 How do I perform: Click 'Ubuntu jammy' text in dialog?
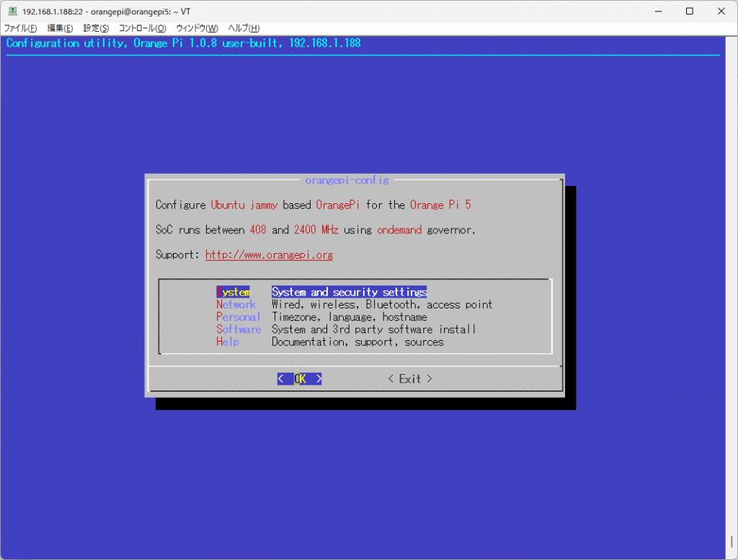click(244, 205)
